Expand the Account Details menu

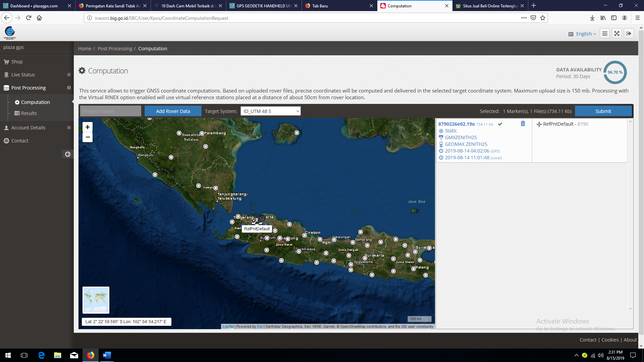[69, 128]
